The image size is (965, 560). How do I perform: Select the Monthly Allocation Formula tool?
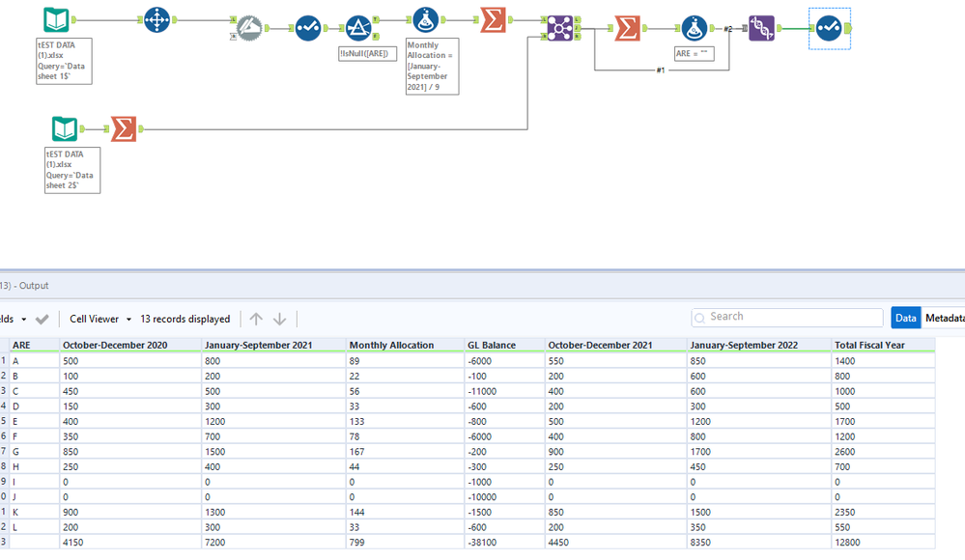pyautogui.click(x=425, y=19)
